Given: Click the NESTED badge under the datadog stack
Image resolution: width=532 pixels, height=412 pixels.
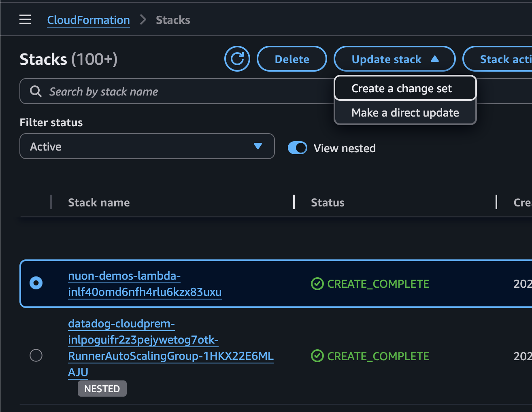Looking at the screenshot, I should point(102,388).
